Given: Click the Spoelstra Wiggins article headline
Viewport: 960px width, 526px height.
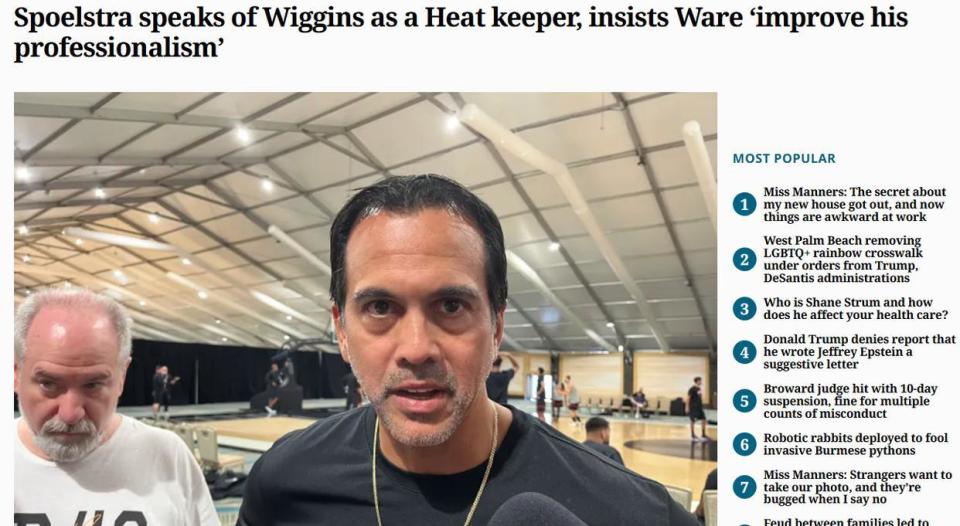Looking at the screenshot, I should (x=460, y=32).
